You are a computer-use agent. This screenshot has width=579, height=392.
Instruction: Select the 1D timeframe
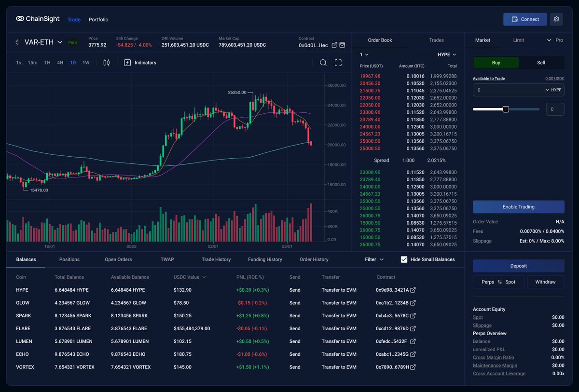coord(73,63)
